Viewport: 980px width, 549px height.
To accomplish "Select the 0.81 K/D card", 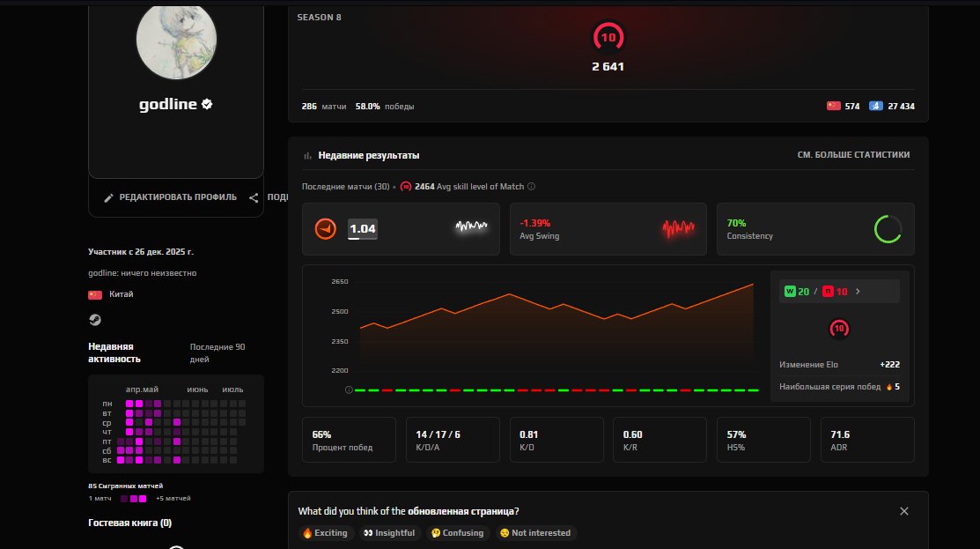I will tap(556, 440).
